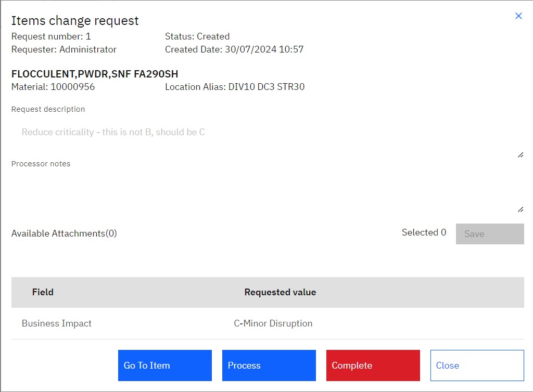This screenshot has height=392, width=533.
Task: Click the Selected 0 counter
Action: point(424,232)
